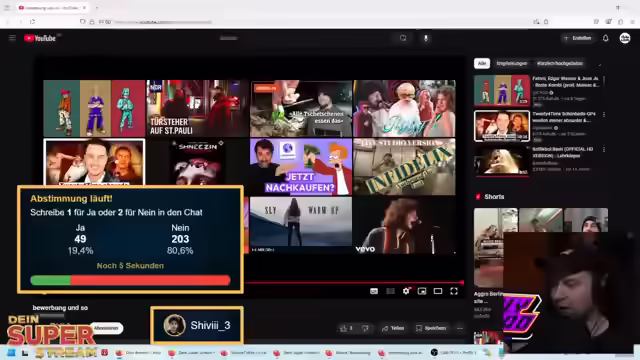Open the 'Jetzt nachkaufen?' endscreen video

point(301,167)
